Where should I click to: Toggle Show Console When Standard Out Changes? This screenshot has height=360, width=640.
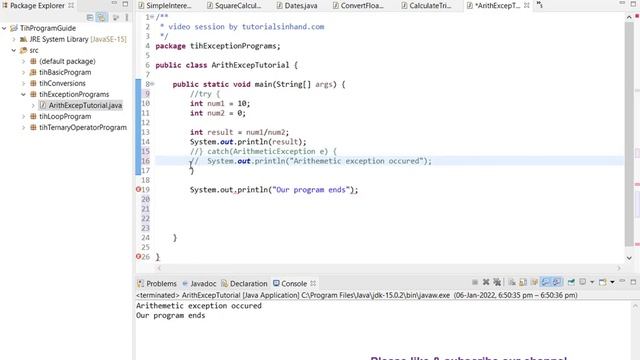point(546,282)
